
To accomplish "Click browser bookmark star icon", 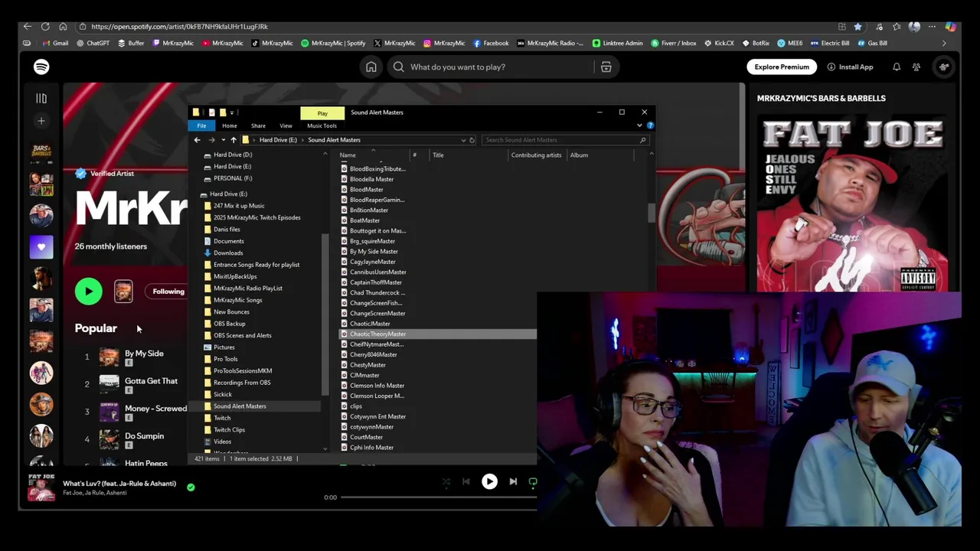I will (857, 26).
